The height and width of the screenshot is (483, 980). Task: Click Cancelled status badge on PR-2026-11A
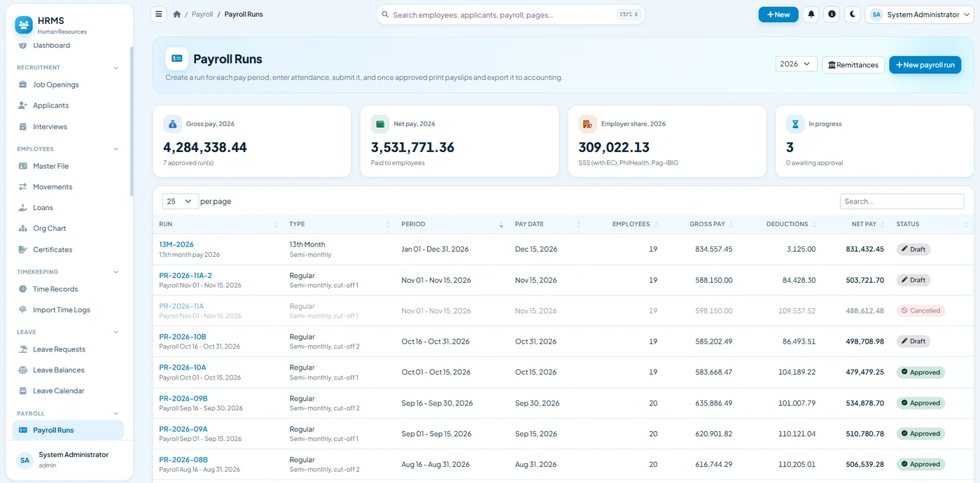tap(920, 311)
